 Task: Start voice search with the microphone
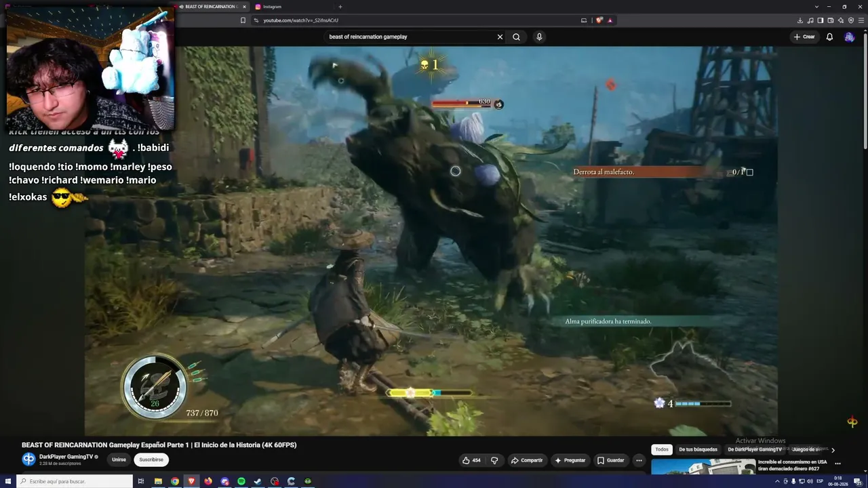tap(539, 37)
